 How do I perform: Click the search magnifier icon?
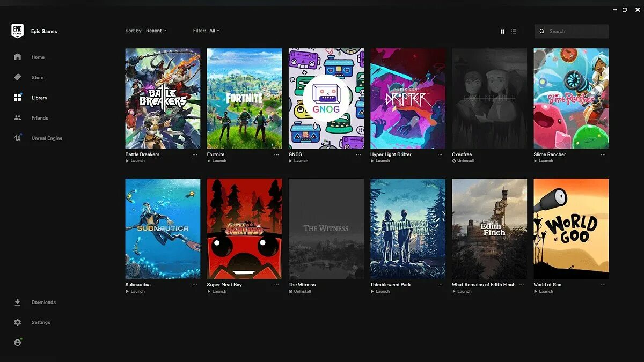point(542,32)
